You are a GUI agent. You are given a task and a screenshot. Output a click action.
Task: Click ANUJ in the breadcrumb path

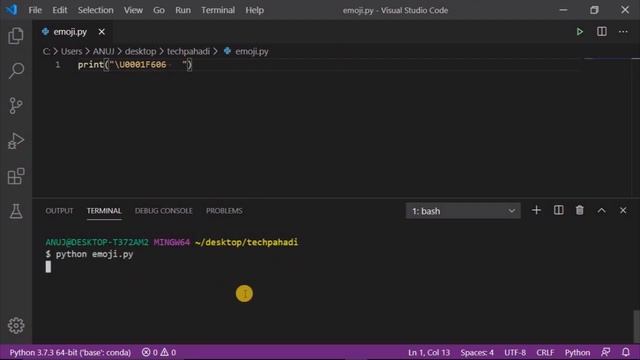click(103, 51)
